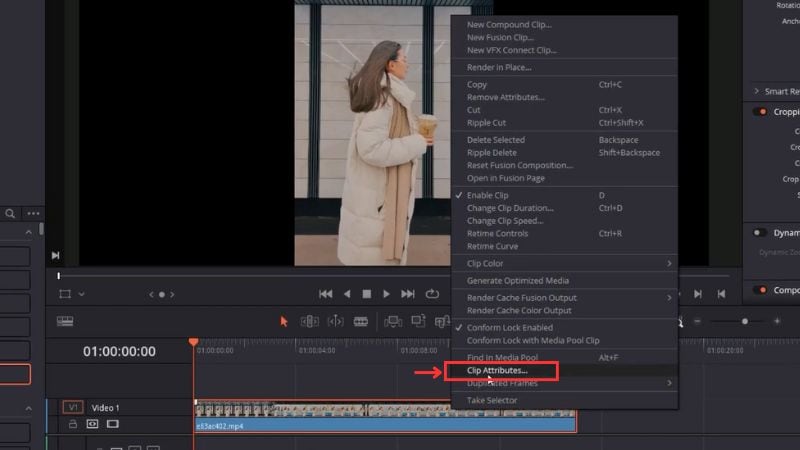Click the Overwrite Clip icon
This screenshot has width=800, height=450.
point(418,321)
